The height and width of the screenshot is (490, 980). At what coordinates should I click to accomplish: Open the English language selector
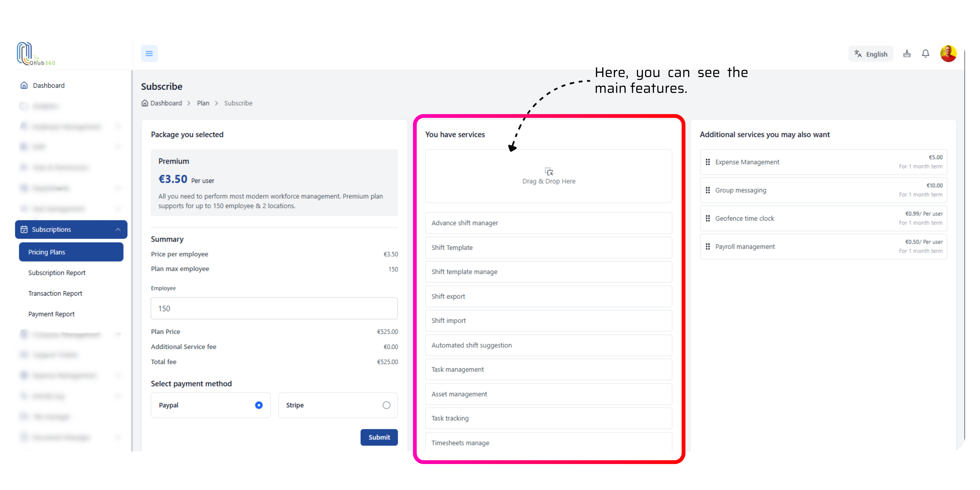pos(870,54)
